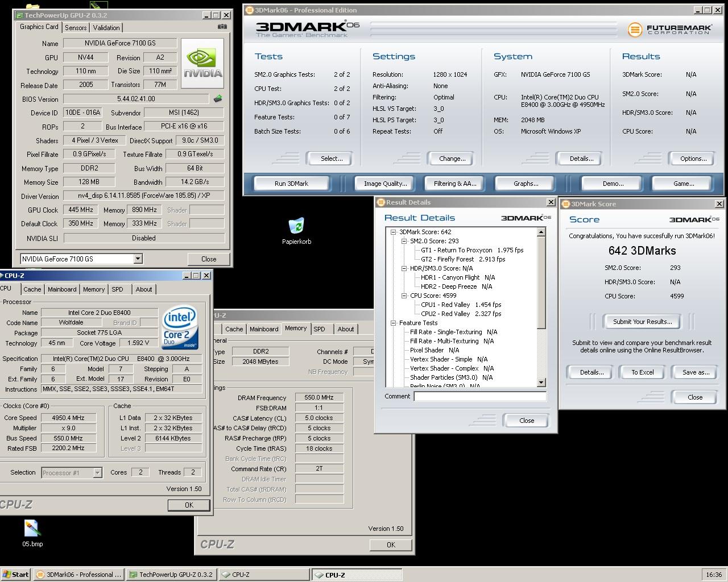Click the Futuremark Corporation logo

pyautogui.click(x=669, y=28)
